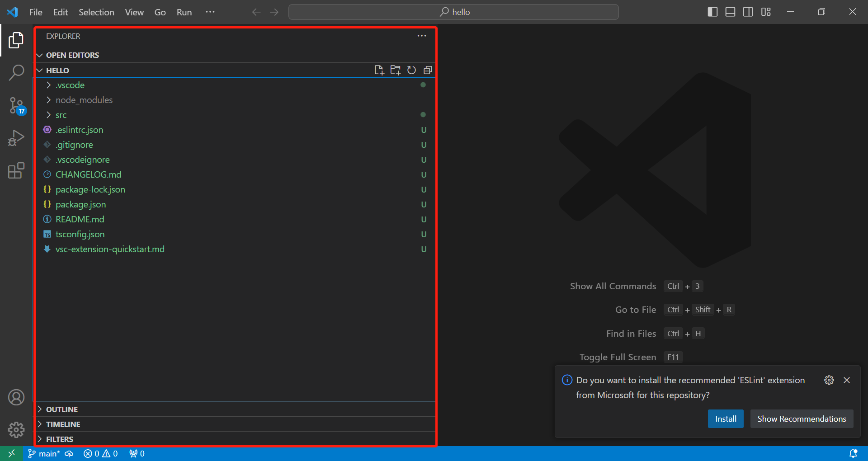Screen dimensions: 868x461
Task: Click Show Recommendations button
Action: coord(802,419)
